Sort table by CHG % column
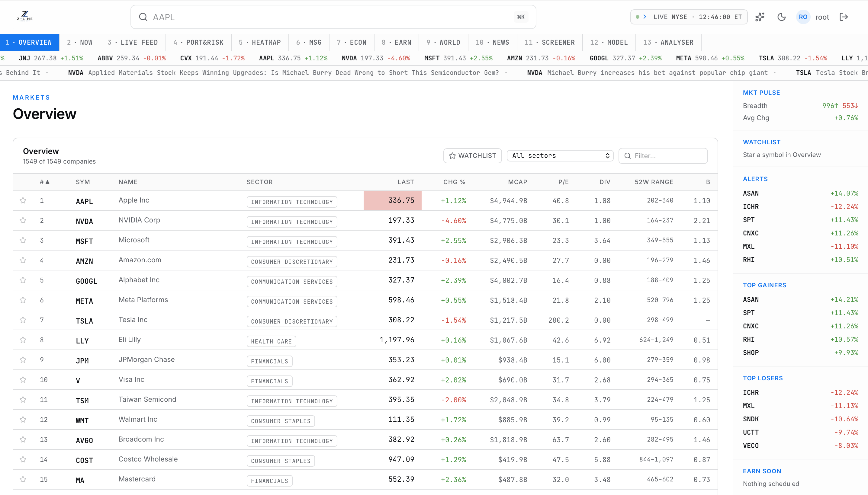This screenshot has height=495, width=868. tap(454, 182)
